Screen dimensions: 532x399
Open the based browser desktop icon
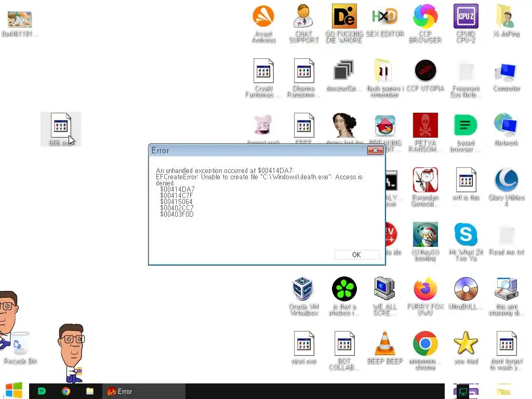tap(466, 132)
